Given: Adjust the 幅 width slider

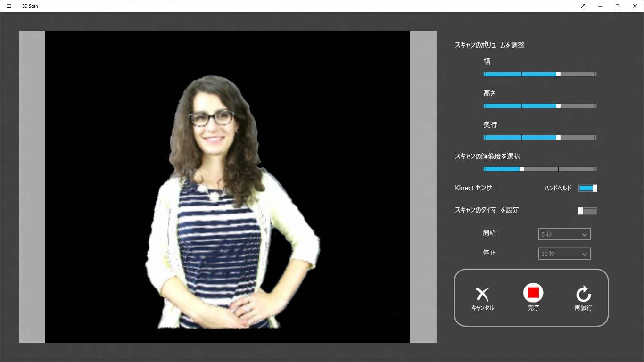Looking at the screenshot, I should pos(558,74).
